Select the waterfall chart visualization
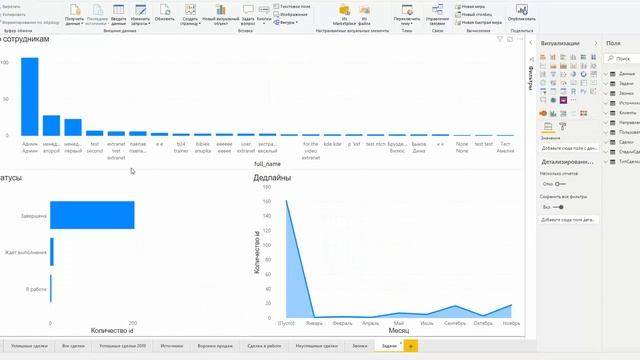 [543, 74]
